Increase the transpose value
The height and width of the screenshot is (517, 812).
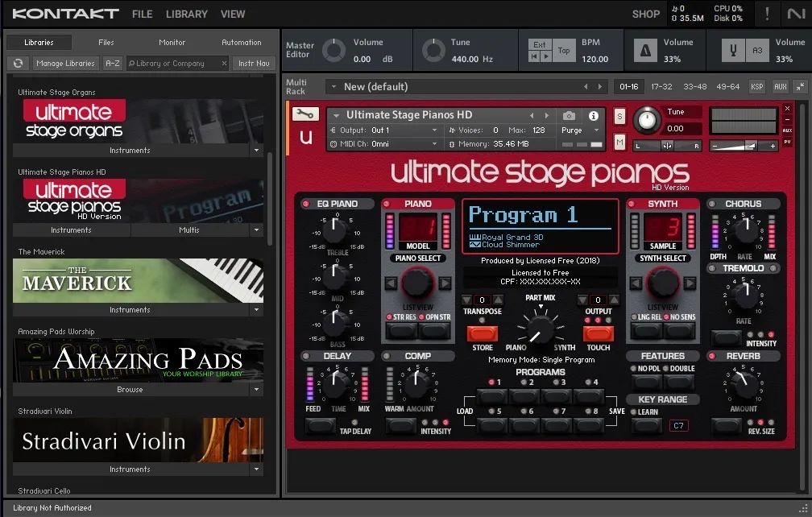coord(498,300)
